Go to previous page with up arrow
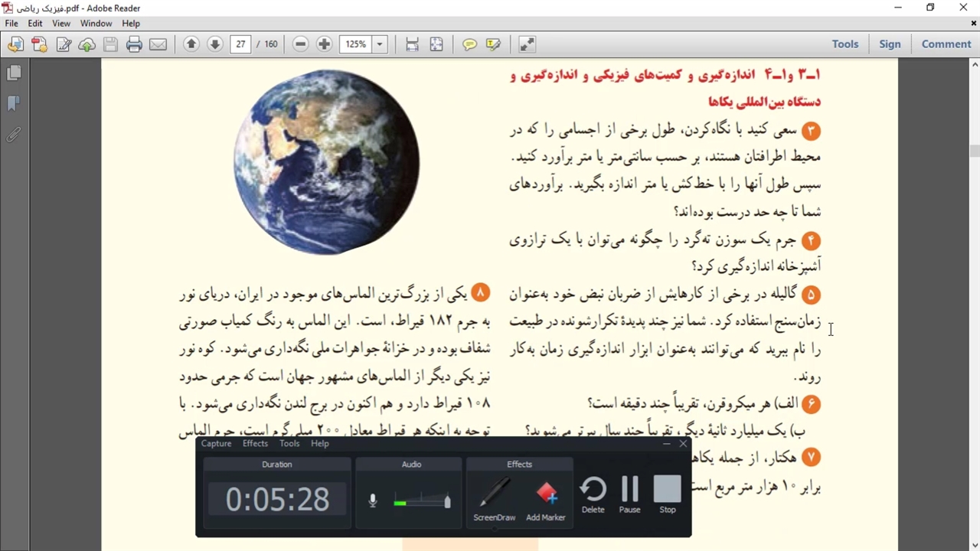 coord(191,44)
